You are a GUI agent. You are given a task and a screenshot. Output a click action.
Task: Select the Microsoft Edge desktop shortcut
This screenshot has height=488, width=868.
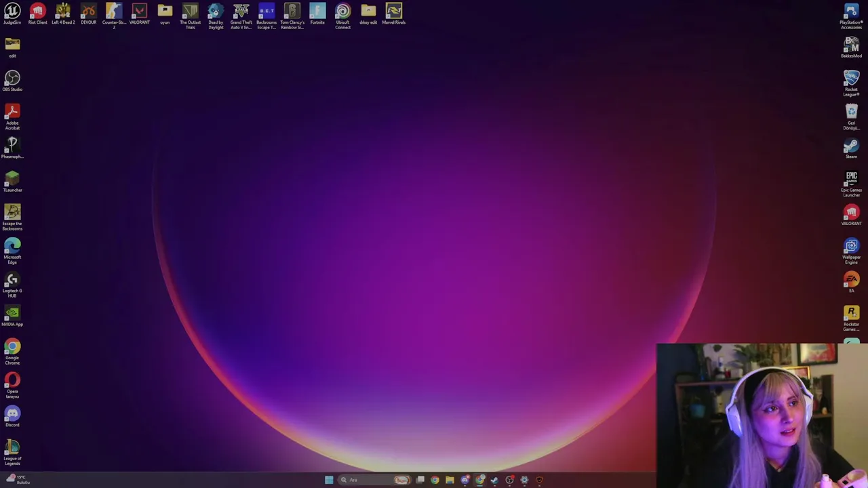point(12,251)
